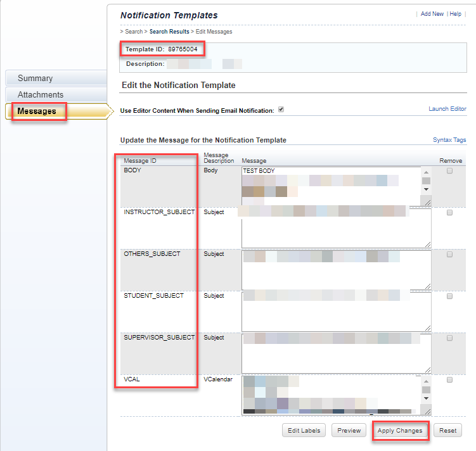The height and width of the screenshot is (451, 476).
Task: Select the Messages tab
Action: 58,111
